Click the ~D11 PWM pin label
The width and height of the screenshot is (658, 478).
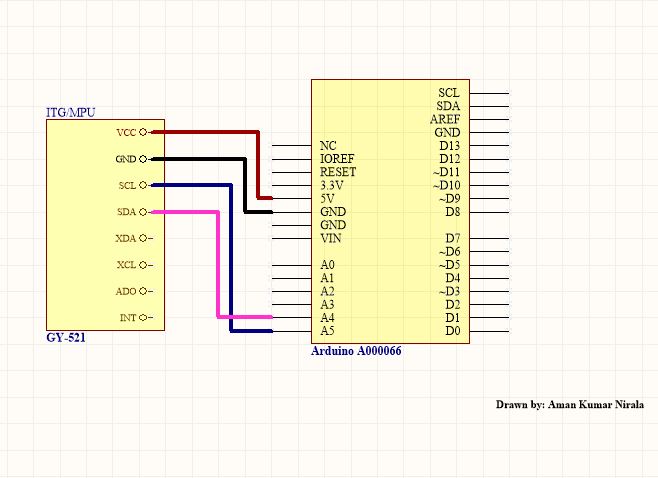446,172
